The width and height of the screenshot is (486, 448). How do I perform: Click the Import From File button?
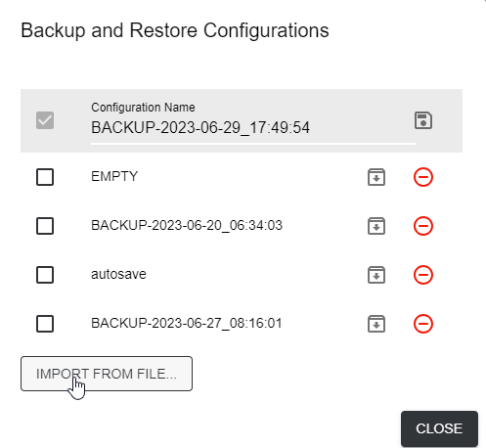[x=107, y=374]
